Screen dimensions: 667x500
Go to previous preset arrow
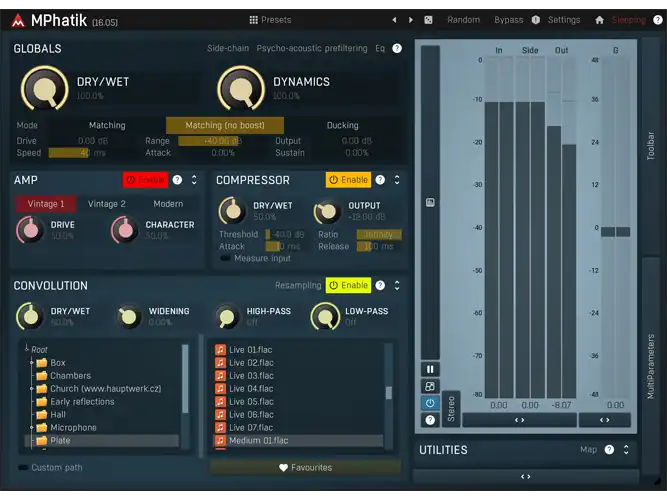394,20
